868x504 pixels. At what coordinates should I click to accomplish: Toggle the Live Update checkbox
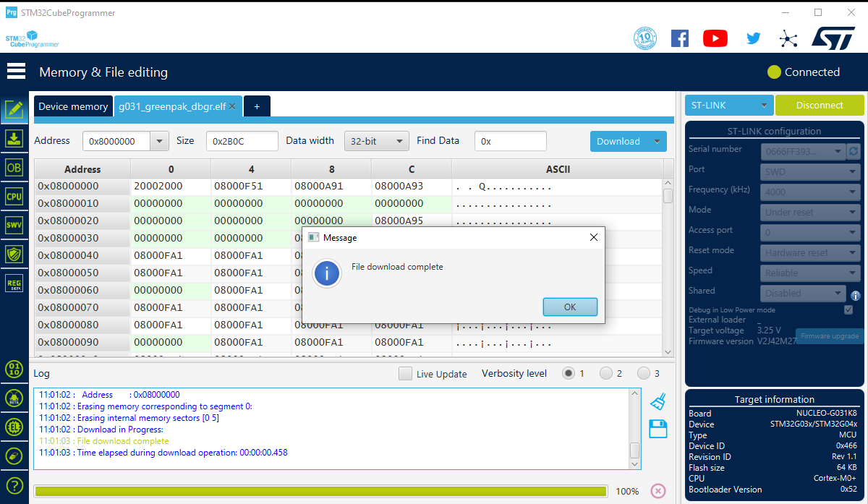pyautogui.click(x=405, y=374)
